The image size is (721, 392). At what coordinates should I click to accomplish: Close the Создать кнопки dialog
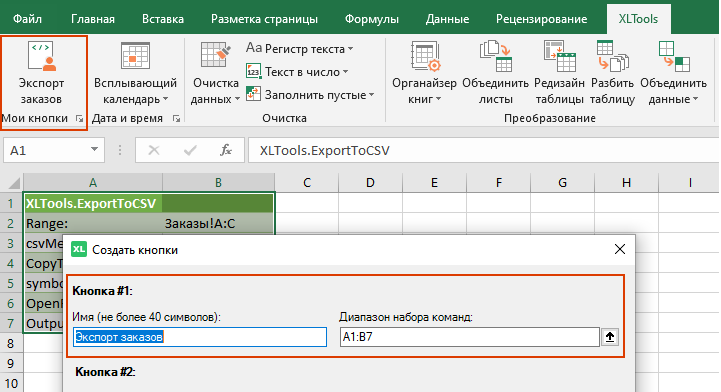tap(620, 249)
